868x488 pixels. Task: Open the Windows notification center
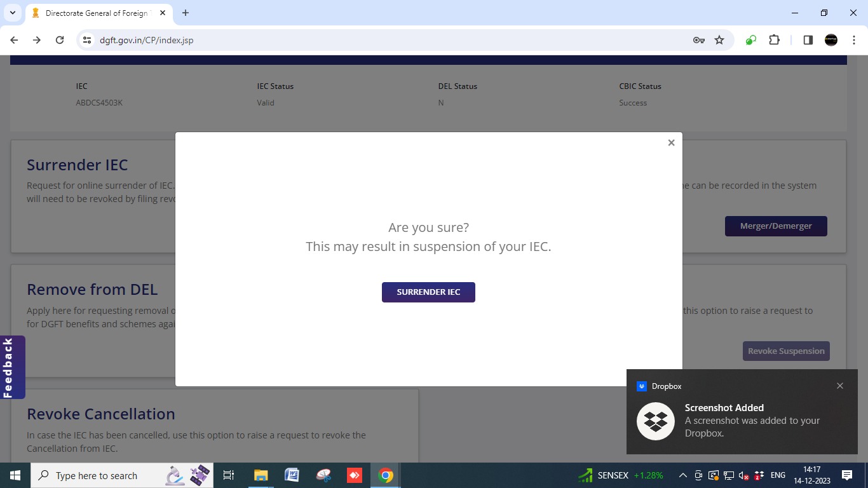pyautogui.click(x=847, y=475)
